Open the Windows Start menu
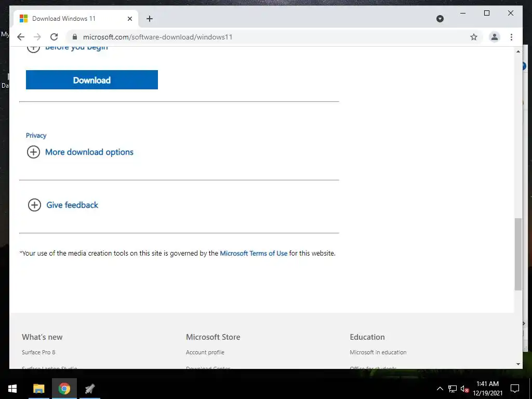 12,389
